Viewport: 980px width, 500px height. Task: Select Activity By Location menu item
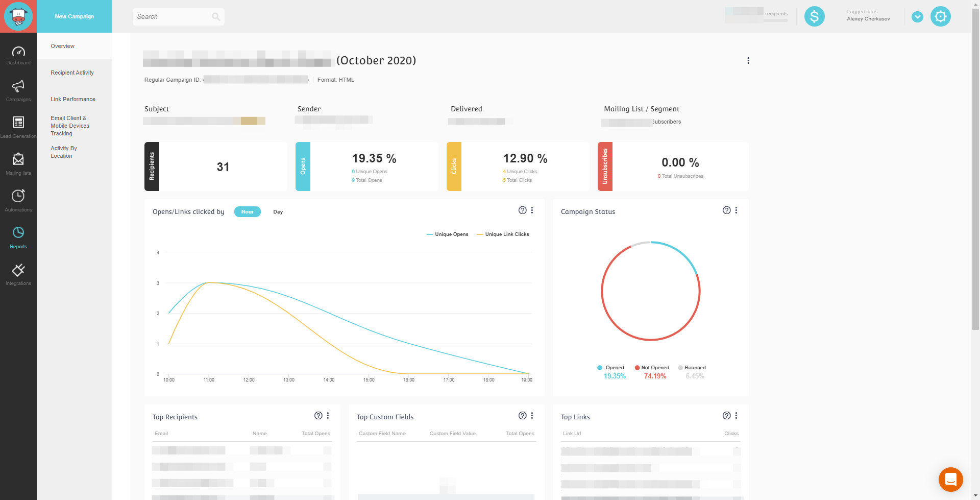64,152
